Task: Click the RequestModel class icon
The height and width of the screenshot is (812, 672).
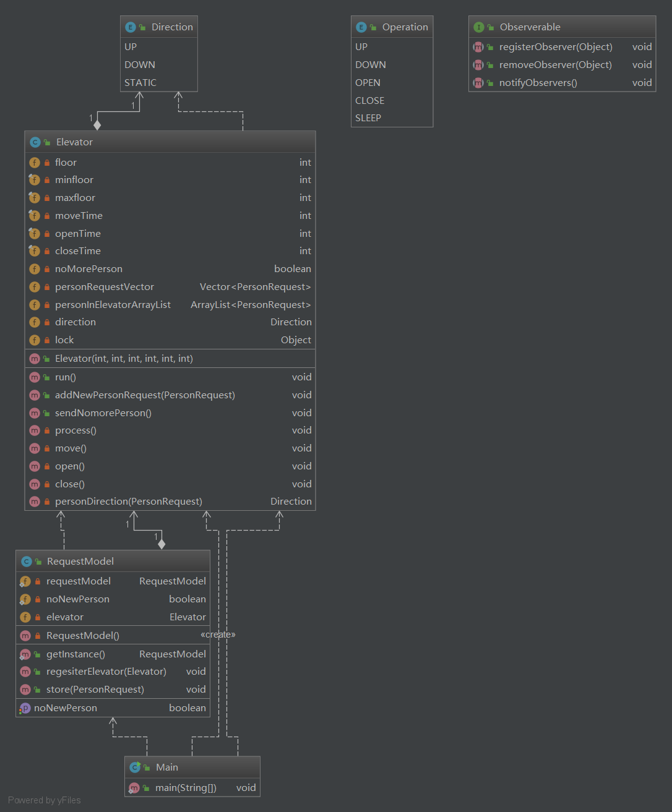Action: (26, 562)
